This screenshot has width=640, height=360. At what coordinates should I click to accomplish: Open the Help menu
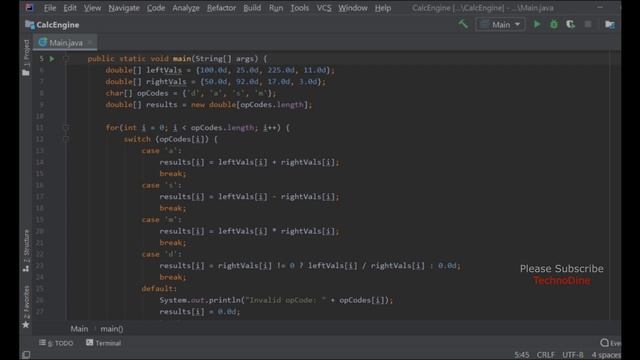click(x=383, y=8)
